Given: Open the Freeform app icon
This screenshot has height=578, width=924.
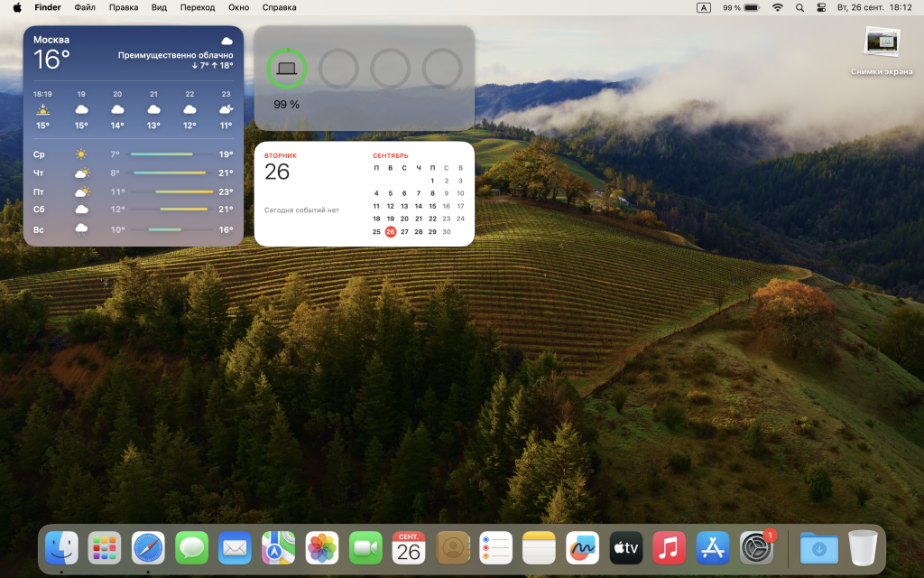Looking at the screenshot, I should [582, 547].
